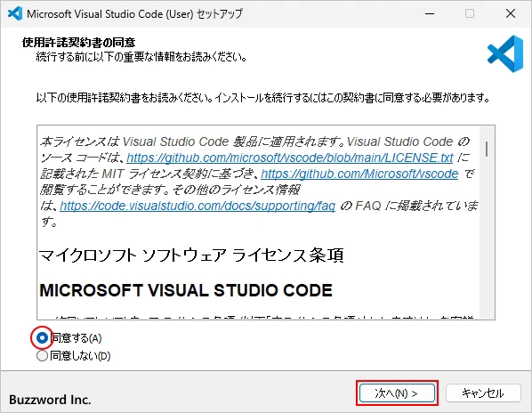The width and height of the screenshot is (532, 413).
Task: Click the VS Code icon in title bar
Action: click(15, 13)
